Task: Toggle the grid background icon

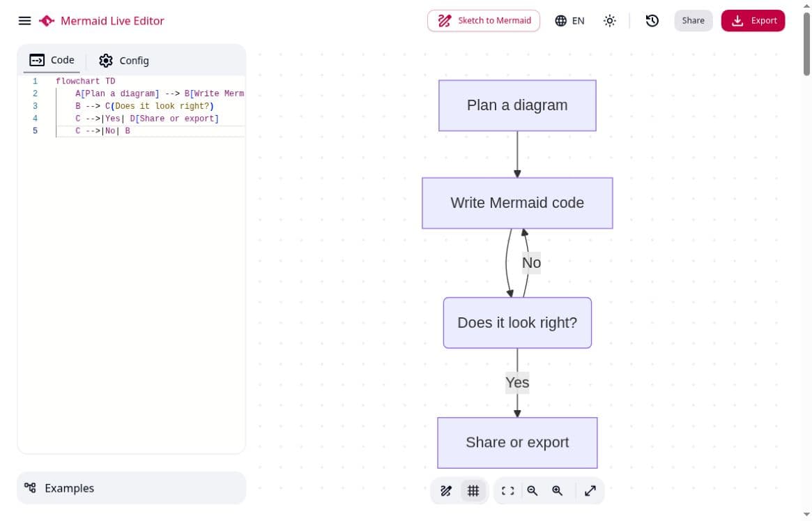Action: [x=473, y=490]
